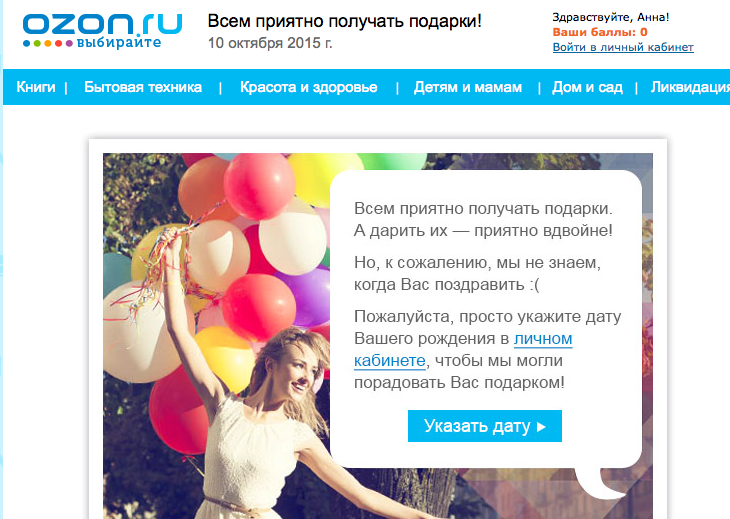
Task: Open the Бытовая техника category
Action: pyautogui.click(x=143, y=87)
